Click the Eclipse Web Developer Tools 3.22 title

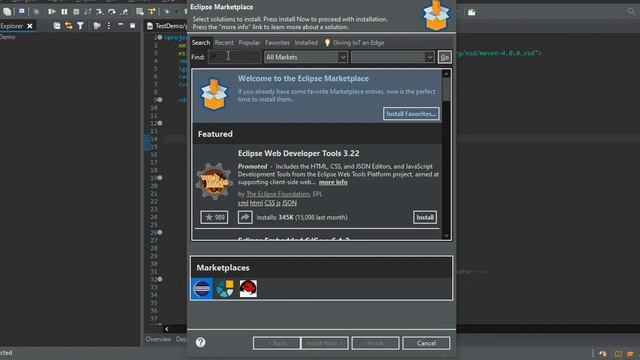coord(298,153)
